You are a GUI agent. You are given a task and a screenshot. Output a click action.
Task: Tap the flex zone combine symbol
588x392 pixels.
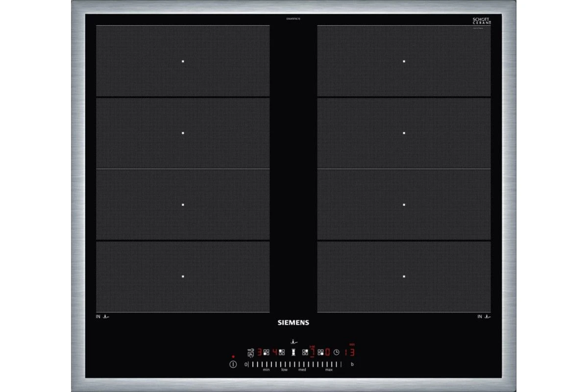coord(294,352)
